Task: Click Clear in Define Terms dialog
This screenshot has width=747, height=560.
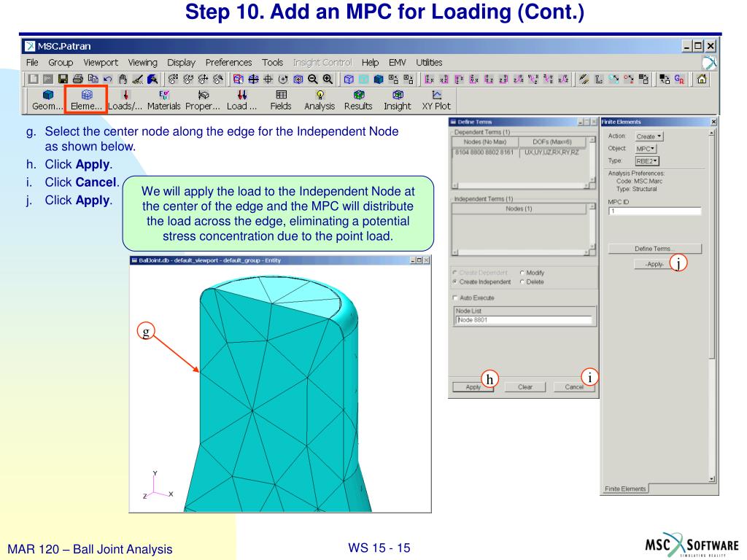Action: point(525,387)
